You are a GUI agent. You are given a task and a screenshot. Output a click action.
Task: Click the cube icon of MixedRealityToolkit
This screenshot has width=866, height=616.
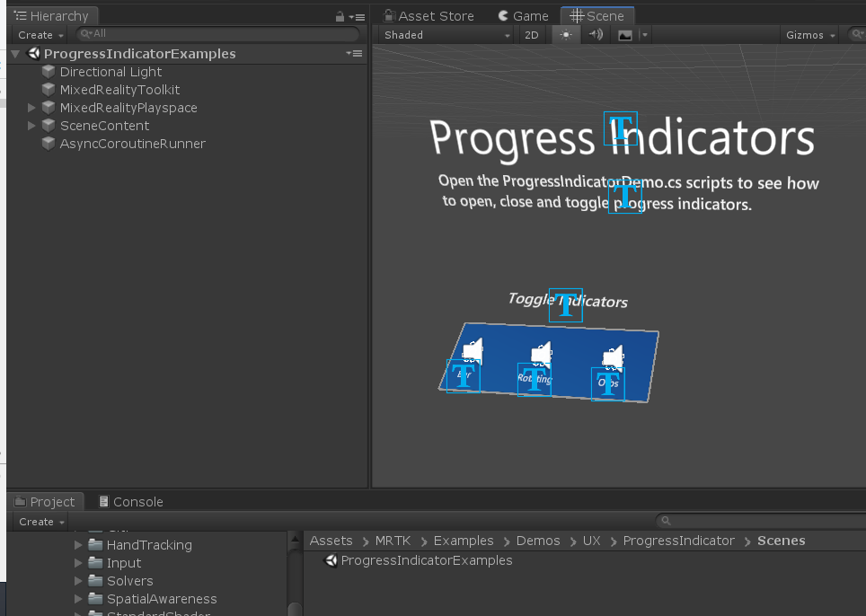coord(49,90)
